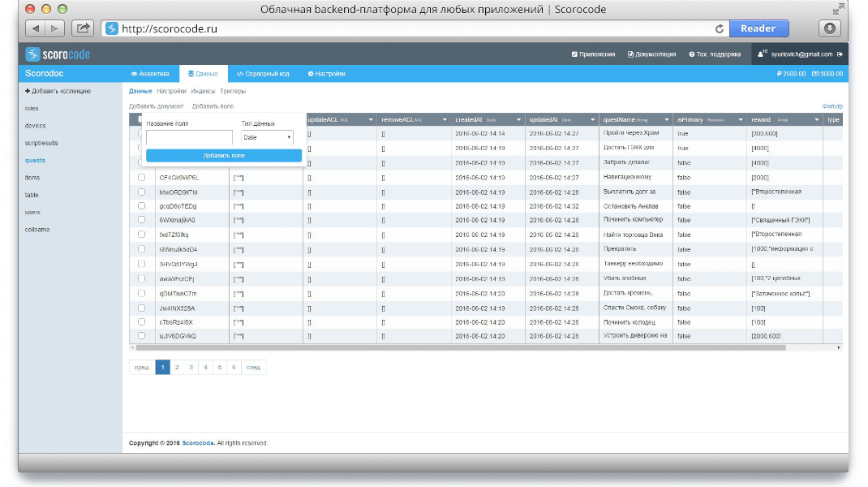Reload page with the refresh icon
Viewport: 868px width, 487px height.
[x=719, y=28]
